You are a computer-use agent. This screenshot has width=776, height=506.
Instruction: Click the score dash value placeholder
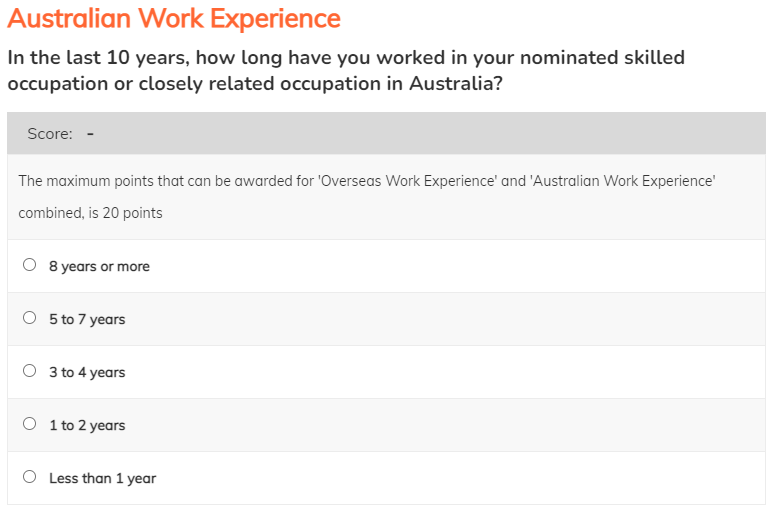(90, 134)
